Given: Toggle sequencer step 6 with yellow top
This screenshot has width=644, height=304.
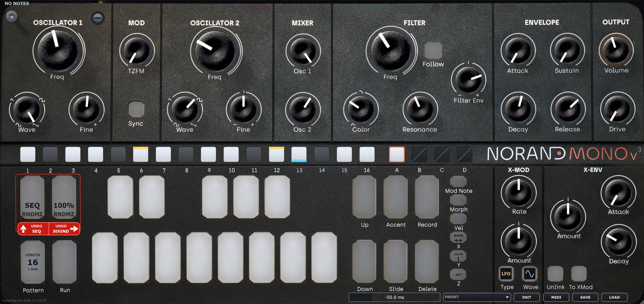Looking at the screenshot, I should [x=140, y=154].
